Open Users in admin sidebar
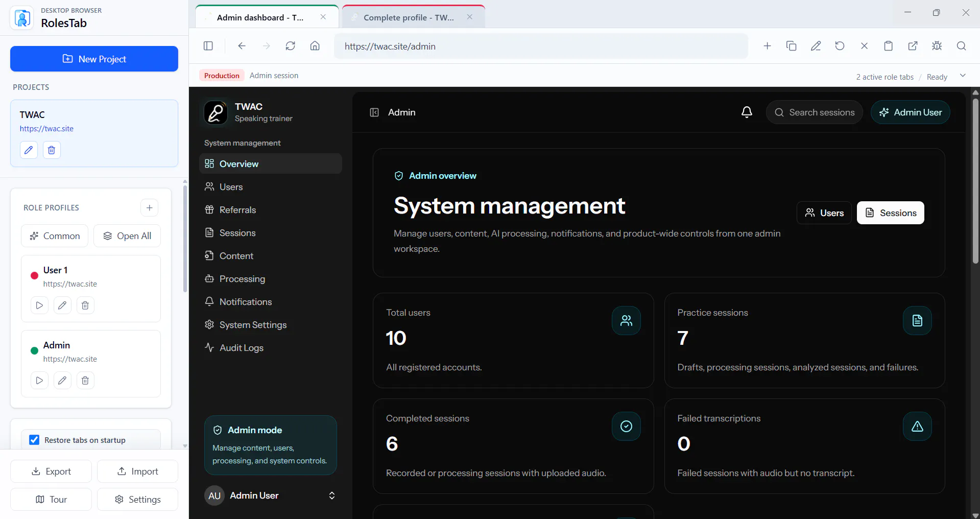Image resolution: width=980 pixels, height=519 pixels. click(x=271, y=186)
